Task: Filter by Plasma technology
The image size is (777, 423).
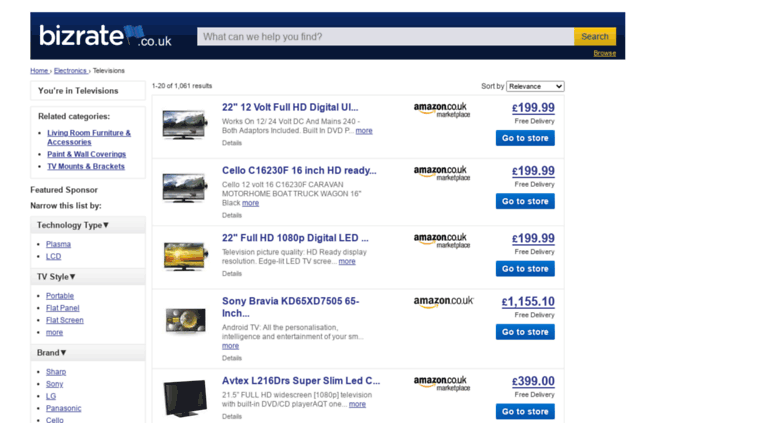Action: click(58, 244)
